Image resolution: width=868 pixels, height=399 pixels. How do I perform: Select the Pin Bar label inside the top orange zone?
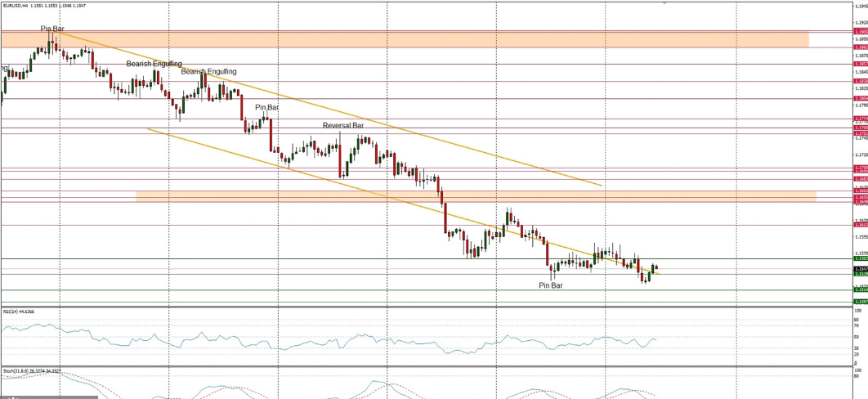[x=53, y=29]
